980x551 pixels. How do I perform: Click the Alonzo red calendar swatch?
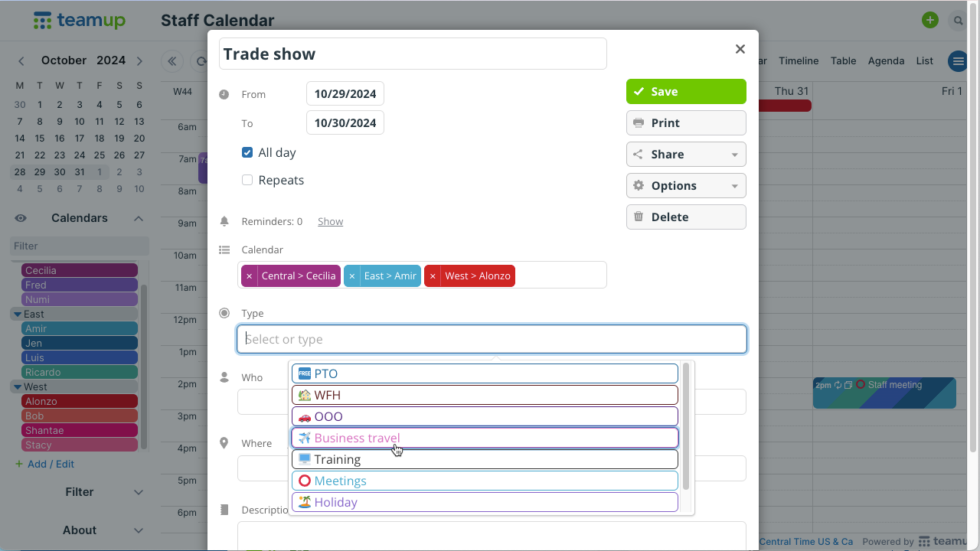(79, 401)
